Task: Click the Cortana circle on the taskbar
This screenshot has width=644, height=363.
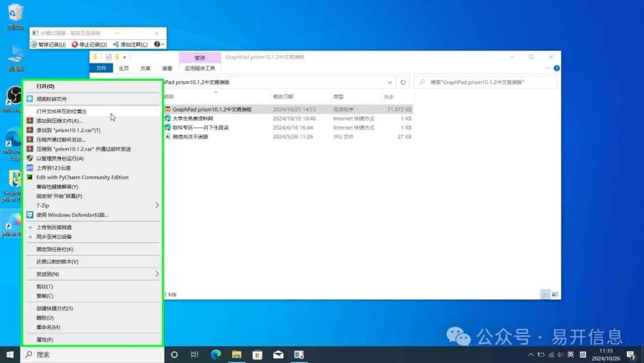Action: 174,355
